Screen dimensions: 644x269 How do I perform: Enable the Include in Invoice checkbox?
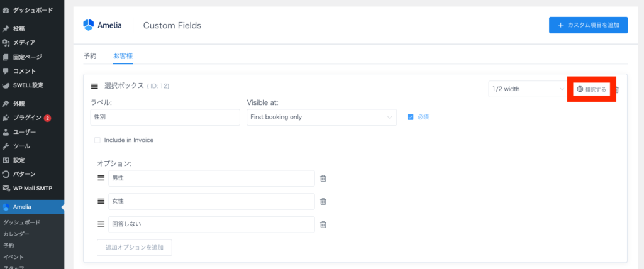[x=97, y=140]
